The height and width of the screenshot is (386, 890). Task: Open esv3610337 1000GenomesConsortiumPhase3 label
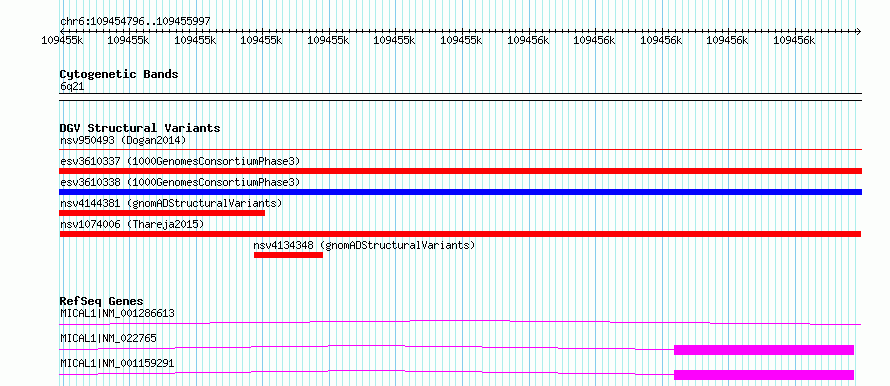pos(180,161)
